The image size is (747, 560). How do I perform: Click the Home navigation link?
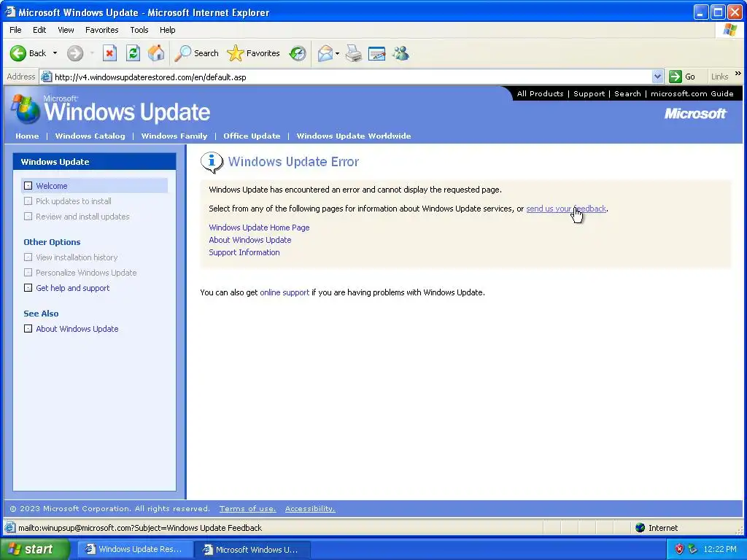click(x=27, y=136)
